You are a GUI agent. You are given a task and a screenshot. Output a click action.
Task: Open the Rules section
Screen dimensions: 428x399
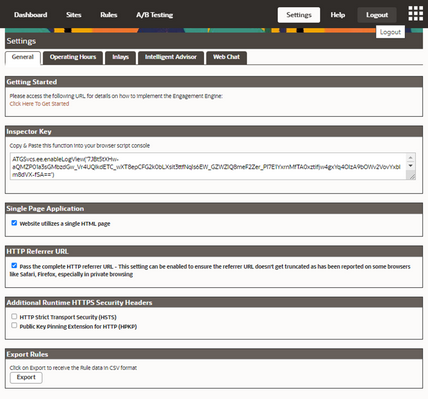(109, 15)
